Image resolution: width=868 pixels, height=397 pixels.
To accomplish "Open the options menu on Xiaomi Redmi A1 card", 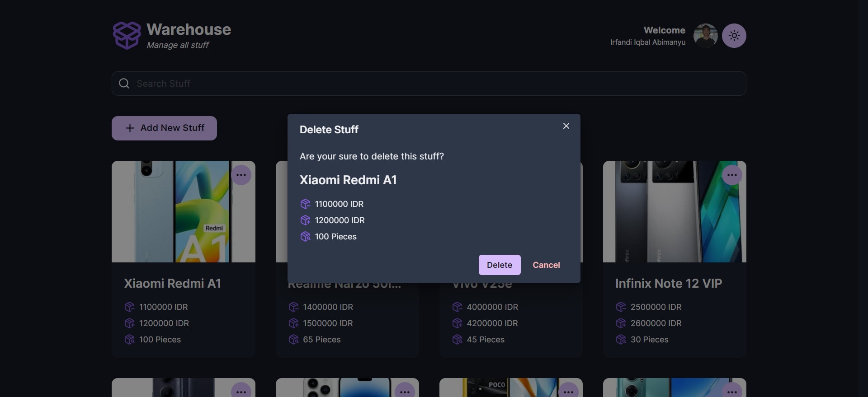I will click(x=241, y=175).
